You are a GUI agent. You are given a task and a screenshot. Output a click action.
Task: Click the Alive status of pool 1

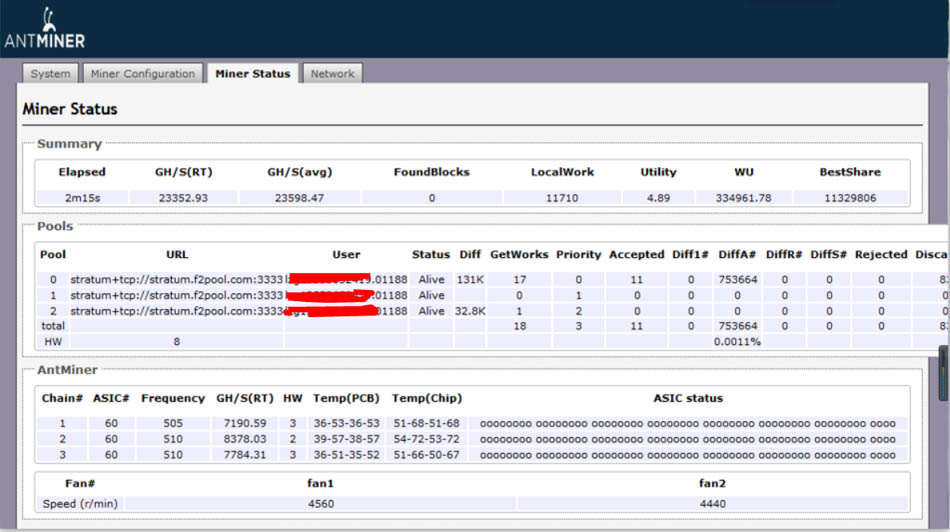pyautogui.click(x=431, y=296)
